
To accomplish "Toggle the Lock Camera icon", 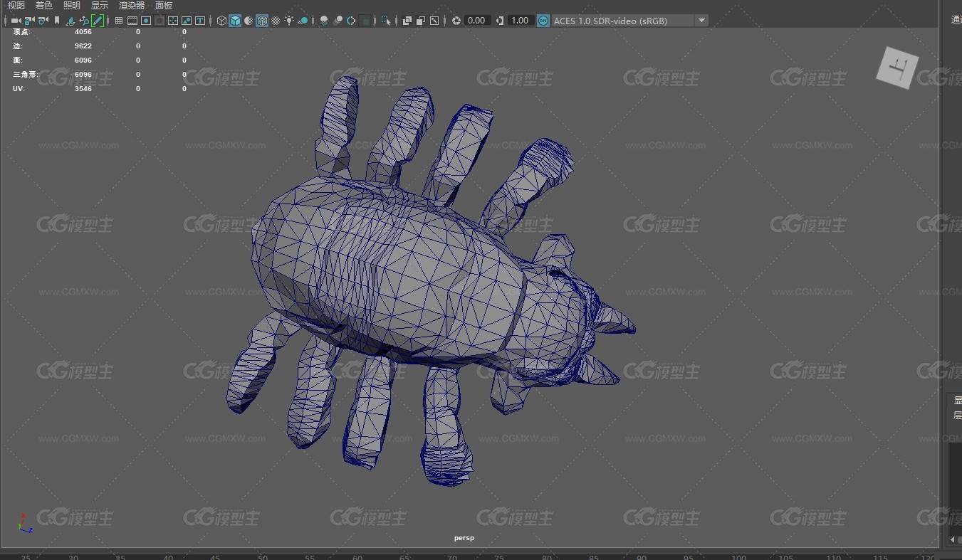I will 29,21.
